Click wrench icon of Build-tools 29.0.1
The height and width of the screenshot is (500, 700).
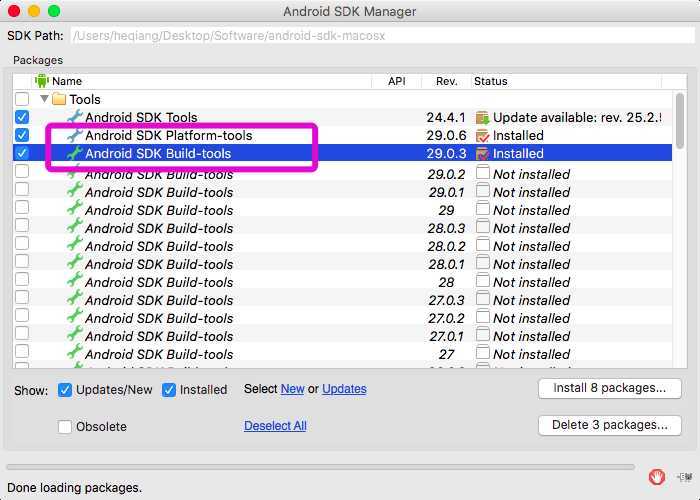tap(75, 191)
